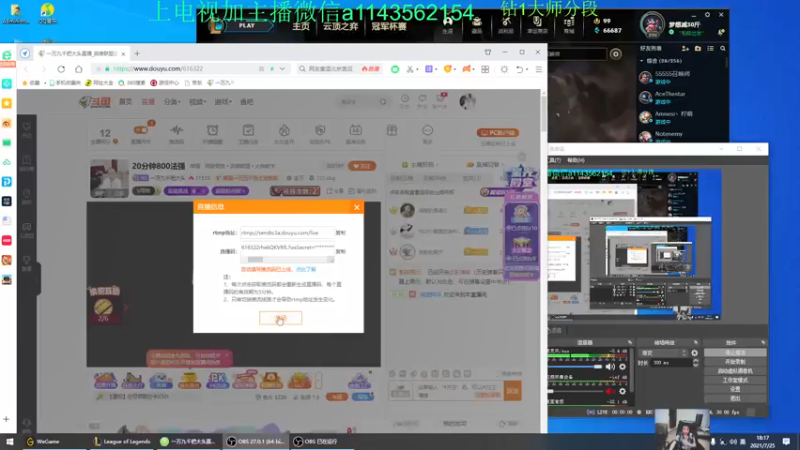Click the Douyu search magnifier icon
The image size is (800, 450).
click(x=383, y=102)
